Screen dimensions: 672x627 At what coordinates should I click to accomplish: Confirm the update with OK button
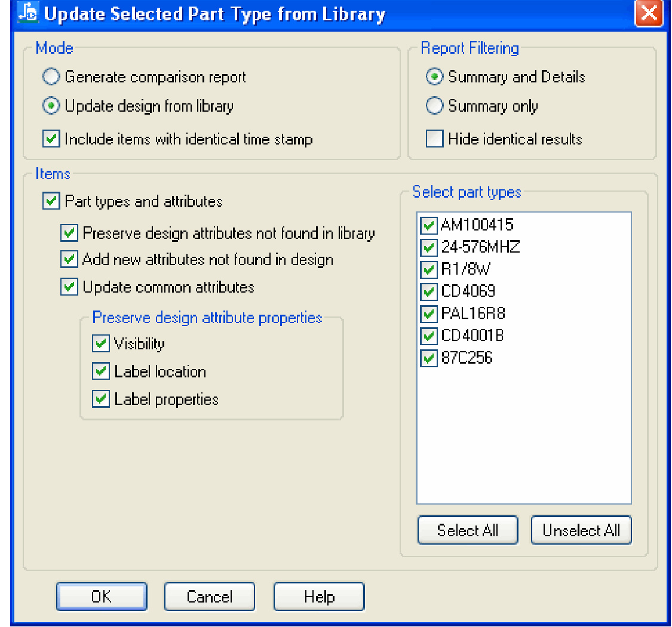(101, 596)
